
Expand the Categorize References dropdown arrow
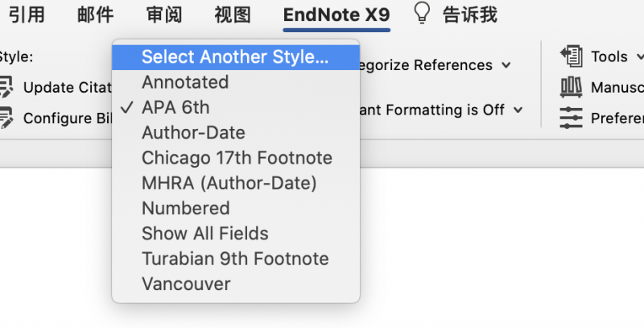(x=506, y=65)
